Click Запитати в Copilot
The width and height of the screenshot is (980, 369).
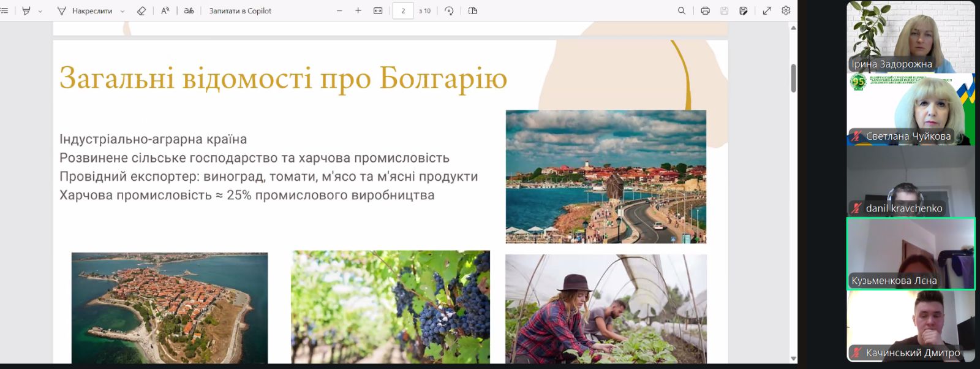[240, 10]
